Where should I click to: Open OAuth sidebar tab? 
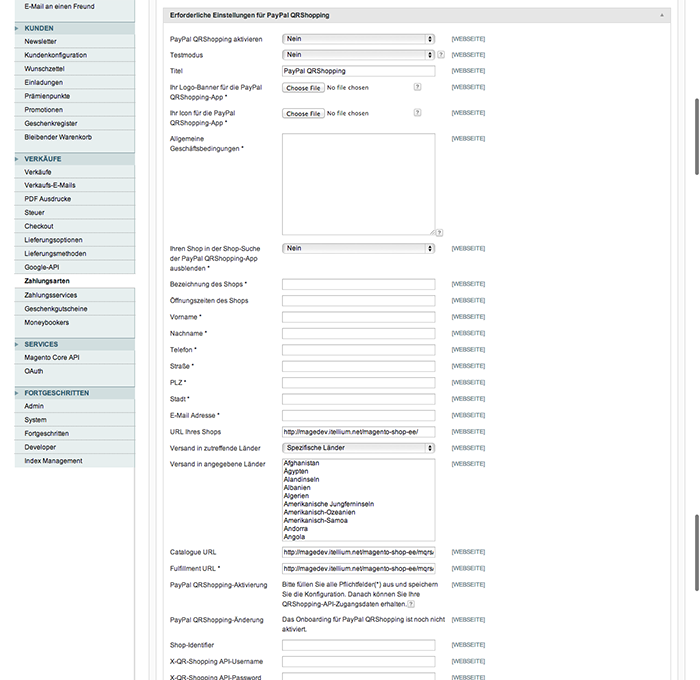coord(75,371)
